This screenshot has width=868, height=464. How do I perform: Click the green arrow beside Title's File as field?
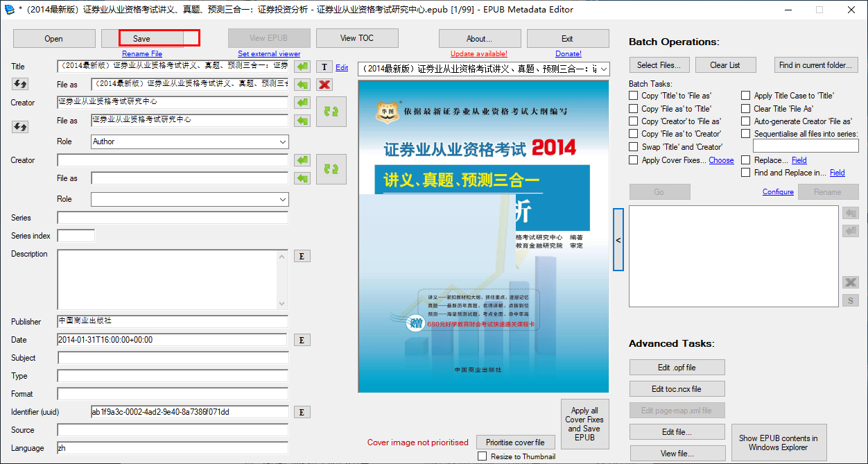302,85
